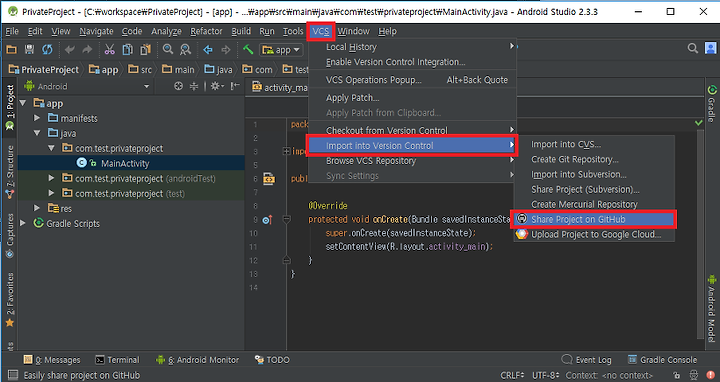Click the green Make Project hammer
The image size is (720, 382).
pyautogui.click(x=248, y=49)
